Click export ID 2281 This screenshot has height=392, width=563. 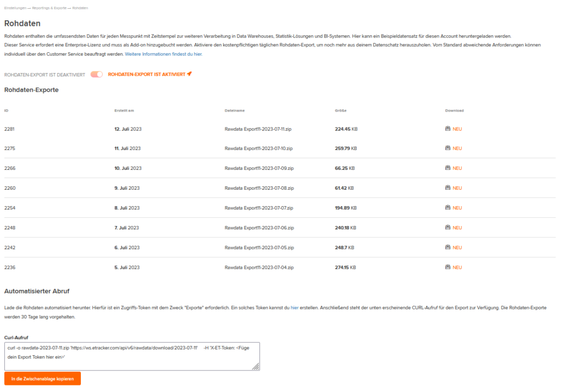click(9, 129)
